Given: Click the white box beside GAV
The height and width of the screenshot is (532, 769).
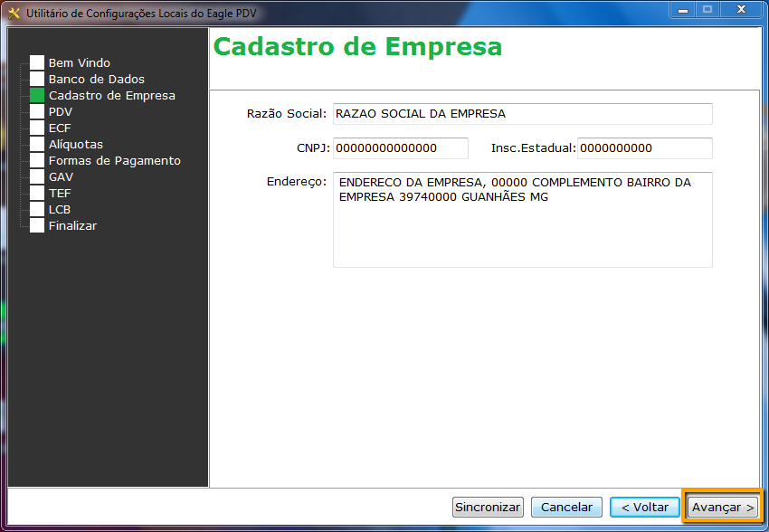Looking at the screenshot, I should tap(37, 176).
